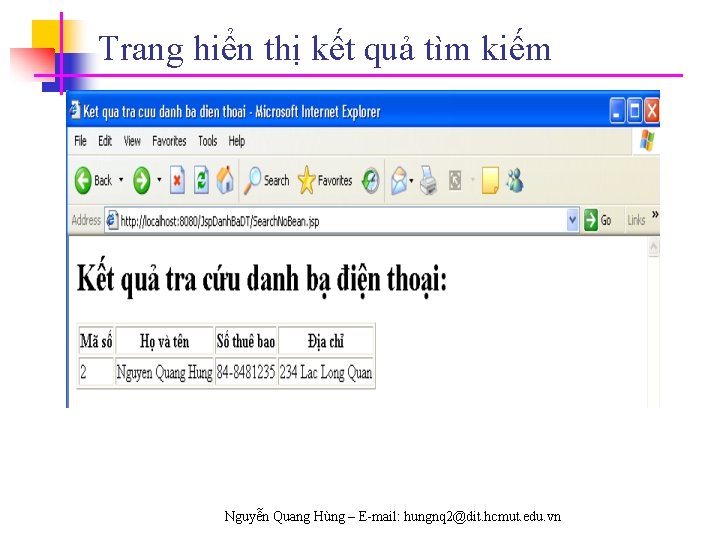Open the Messenger people icon

(x=515, y=180)
